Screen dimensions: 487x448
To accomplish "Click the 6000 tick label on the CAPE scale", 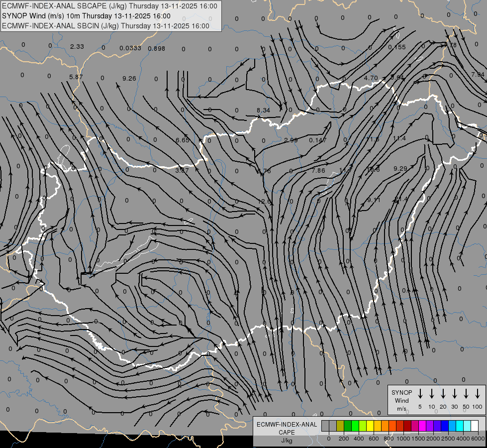I will click(478, 439).
